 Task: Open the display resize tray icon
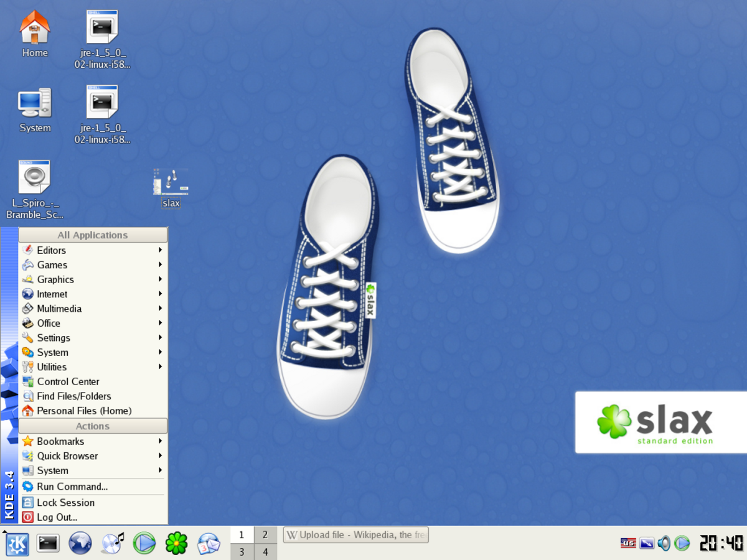(647, 543)
